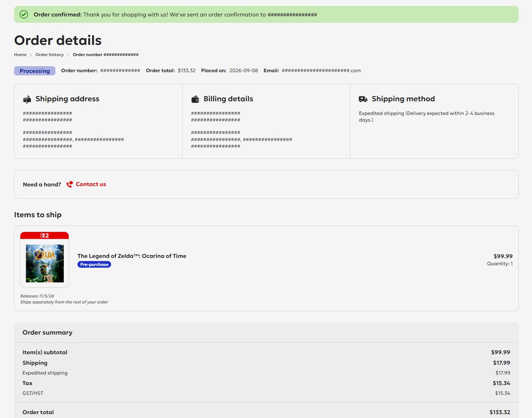Click the mailbox icon beside Shipping address
Screen dimensions: 532x418
pyautogui.click(x=27, y=99)
